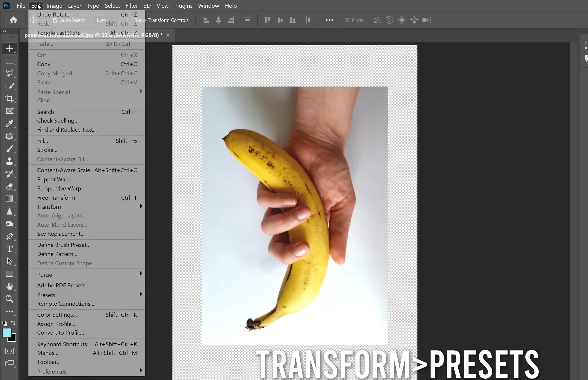The height and width of the screenshot is (380, 588).
Task: Click Fill... in Edit menu
Action: [86, 141]
